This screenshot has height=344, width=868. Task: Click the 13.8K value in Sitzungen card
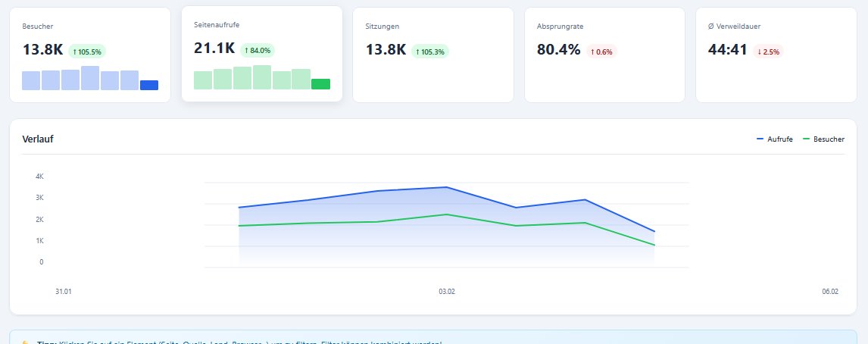tap(386, 49)
